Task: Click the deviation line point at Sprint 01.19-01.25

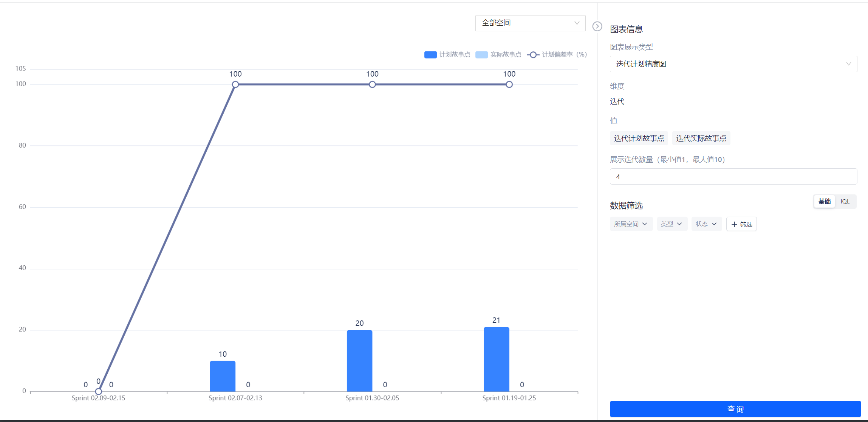Action: [x=509, y=85]
